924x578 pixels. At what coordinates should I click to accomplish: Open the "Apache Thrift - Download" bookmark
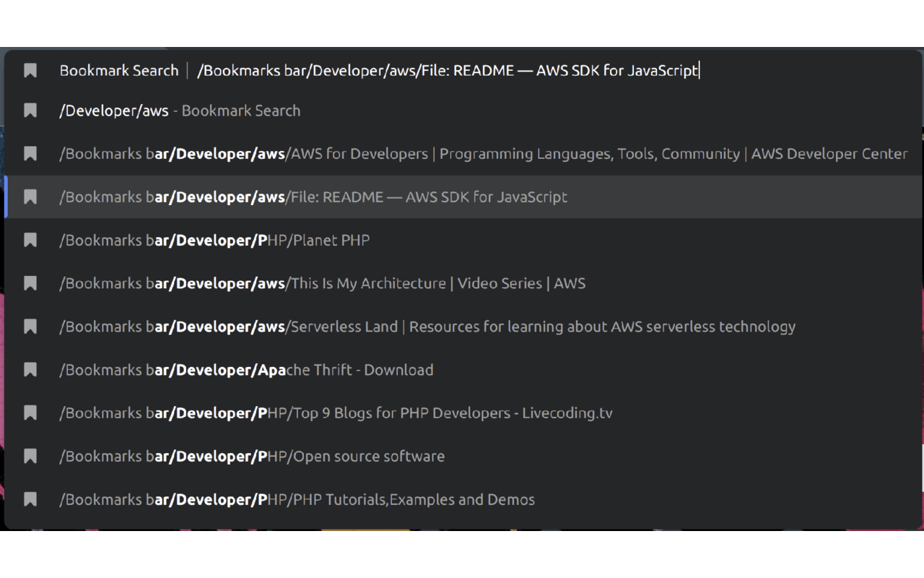(x=245, y=369)
